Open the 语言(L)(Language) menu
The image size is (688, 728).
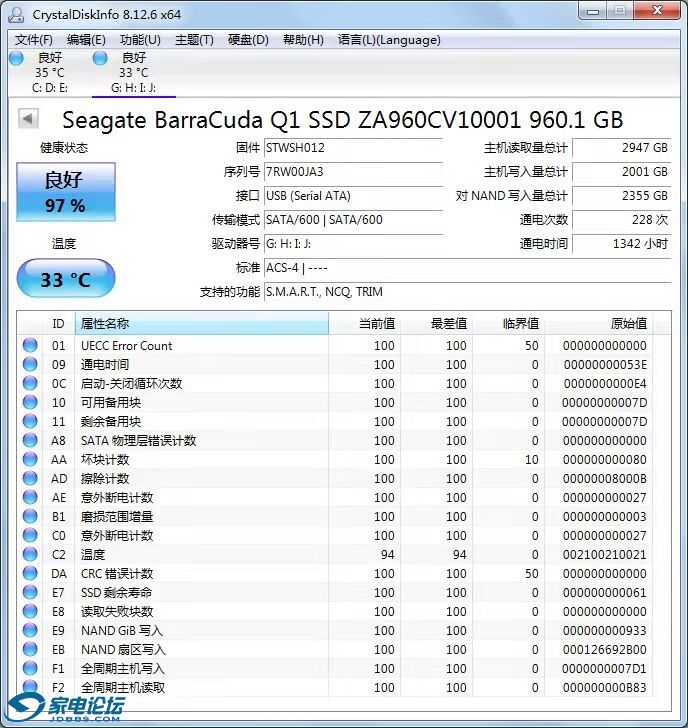389,40
